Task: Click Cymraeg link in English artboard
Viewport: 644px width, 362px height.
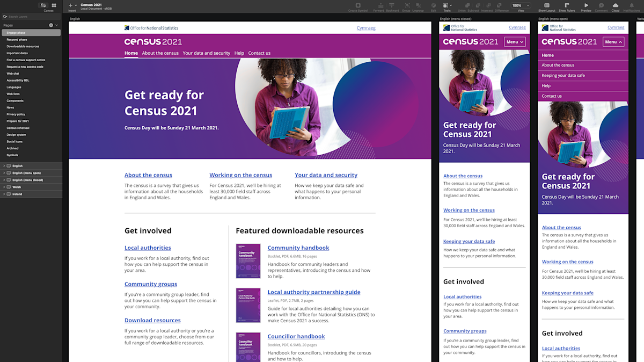Action: click(366, 28)
